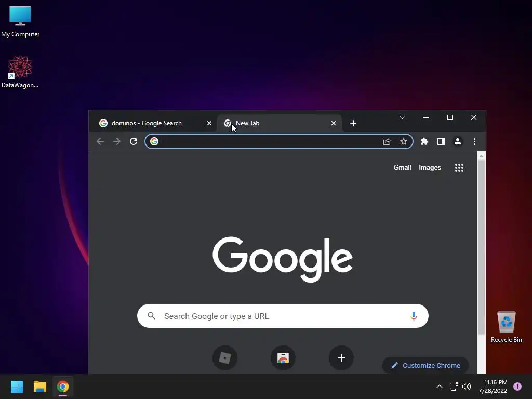Click the Google logo

point(283,259)
